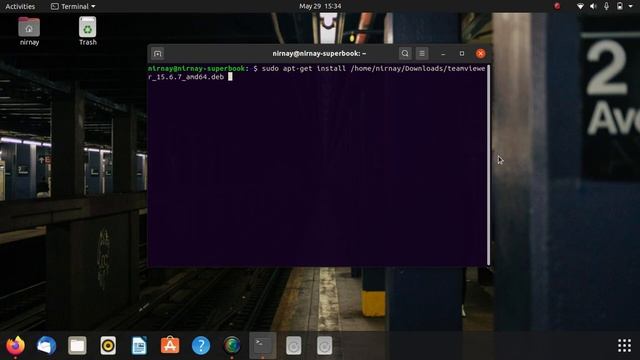
Task: Open the new tab icon in Terminal titlebar
Action: click(x=158, y=53)
